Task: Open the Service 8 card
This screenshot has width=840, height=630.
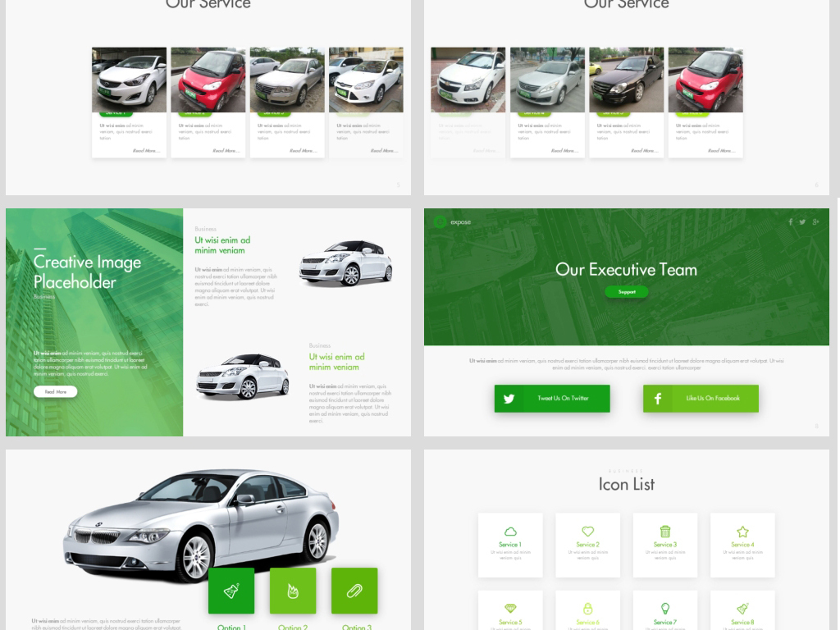Action: pos(742,611)
